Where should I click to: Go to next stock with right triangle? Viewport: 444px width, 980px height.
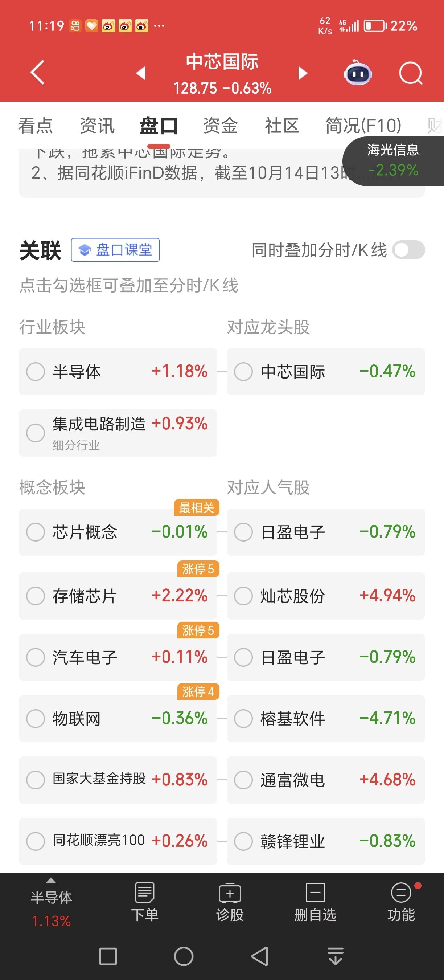click(303, 73)
